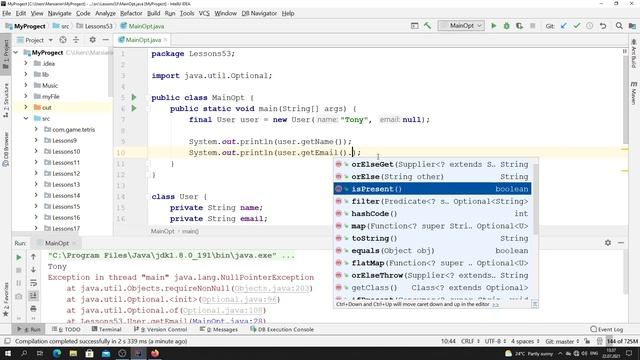The width and height of the screenshot is (640, 360).
Task: Expand the out folder
Action: [x=26, y=107]
